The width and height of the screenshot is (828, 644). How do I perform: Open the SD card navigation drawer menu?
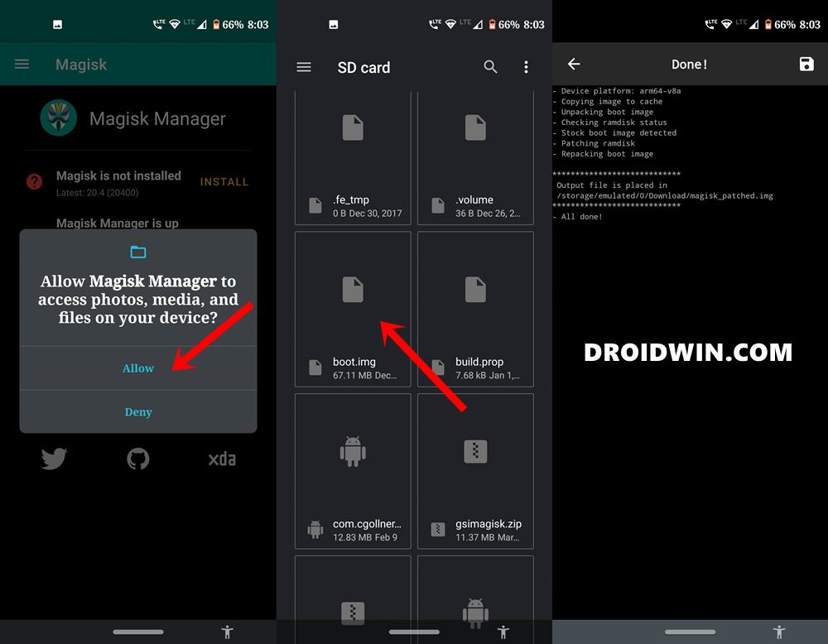tap(304, 67)
